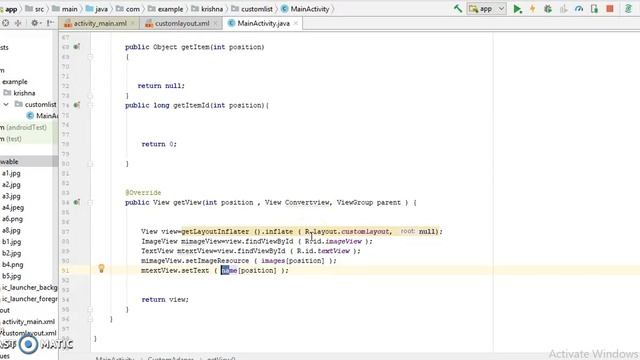Click Apply Changes lightning bolt icon
640x360 pixels.
(x=533, y=9)
